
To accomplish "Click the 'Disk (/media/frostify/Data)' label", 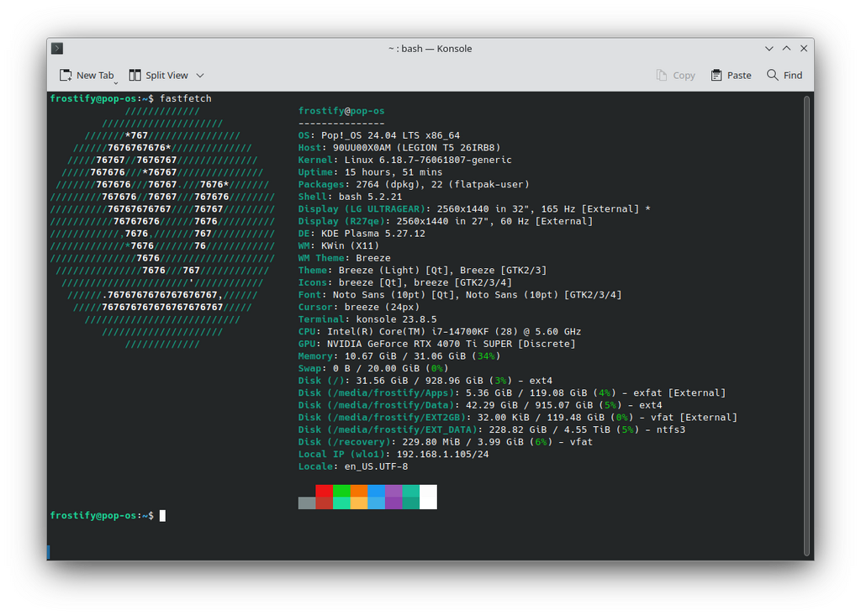I will (376, 404).
